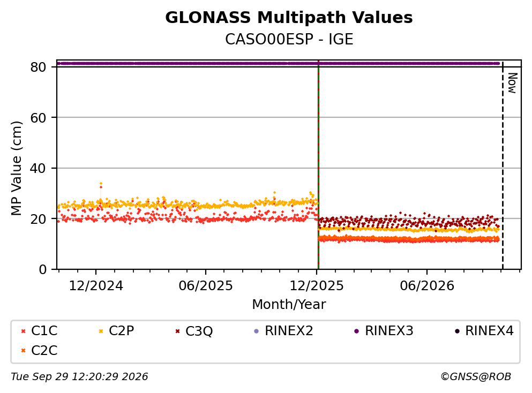The width and height of the screenshot is (532, 393).
Task: Click the RINEX4 legend dot
Action: pyautogui.click(x=457, y=331)
